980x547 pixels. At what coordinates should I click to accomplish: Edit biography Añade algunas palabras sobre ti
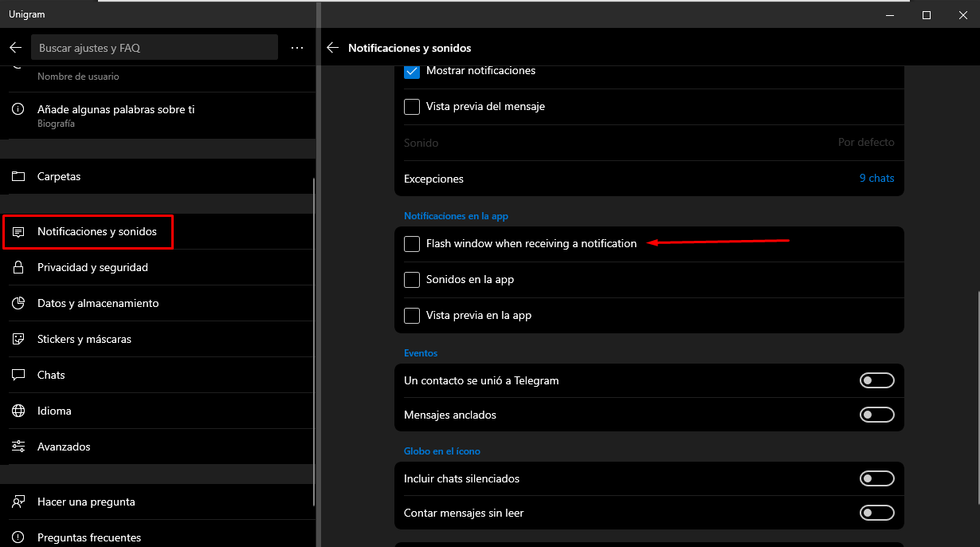click(x=158, y=116)
